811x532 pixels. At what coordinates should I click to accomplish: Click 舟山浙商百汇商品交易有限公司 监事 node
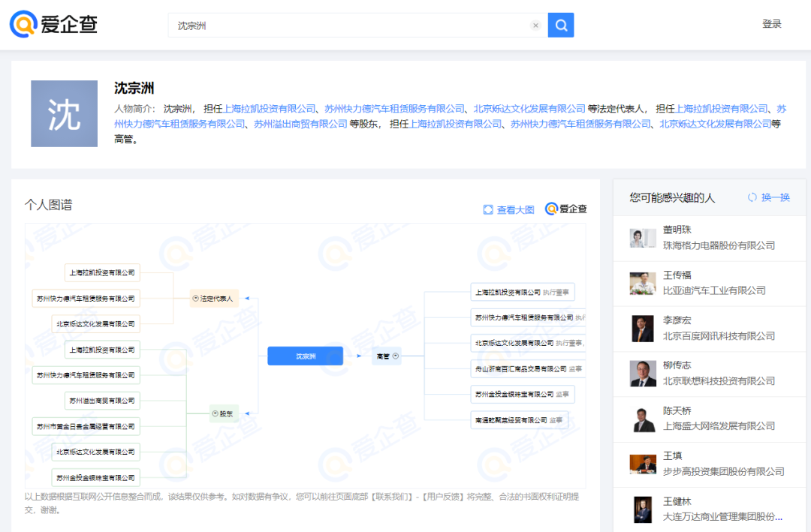(528, 369)
